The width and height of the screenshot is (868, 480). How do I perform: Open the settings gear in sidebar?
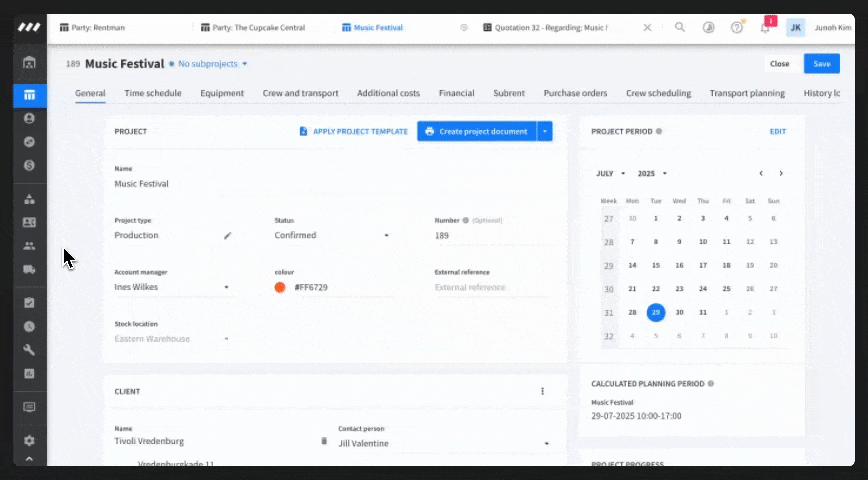tap(29, 441)
